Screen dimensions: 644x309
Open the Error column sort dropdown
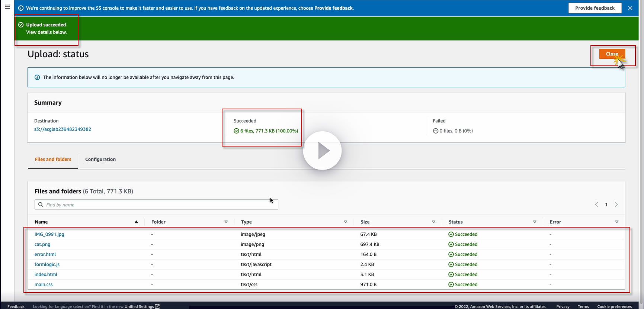(x=616, y=222)
